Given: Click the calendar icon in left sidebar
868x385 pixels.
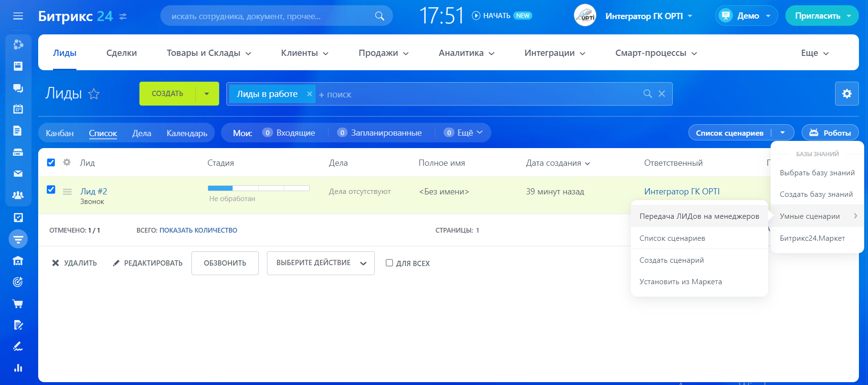Looking at the screenshot, I should point(18,109).
